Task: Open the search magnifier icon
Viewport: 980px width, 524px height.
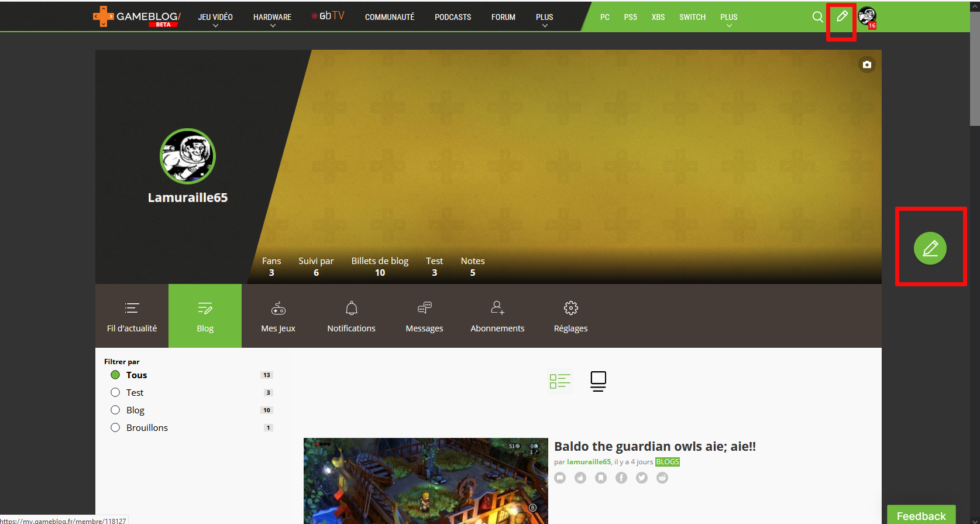Action: coord(817,17)
